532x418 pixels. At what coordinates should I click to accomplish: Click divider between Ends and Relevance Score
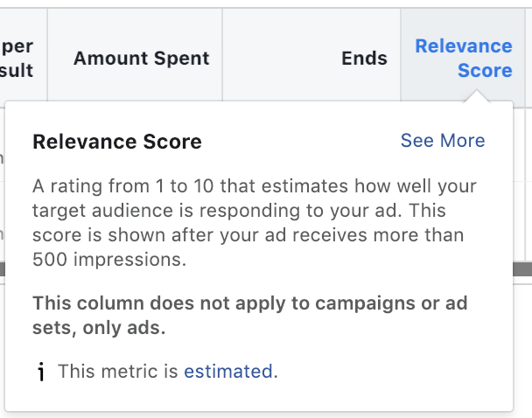click(x=401, y=54)
